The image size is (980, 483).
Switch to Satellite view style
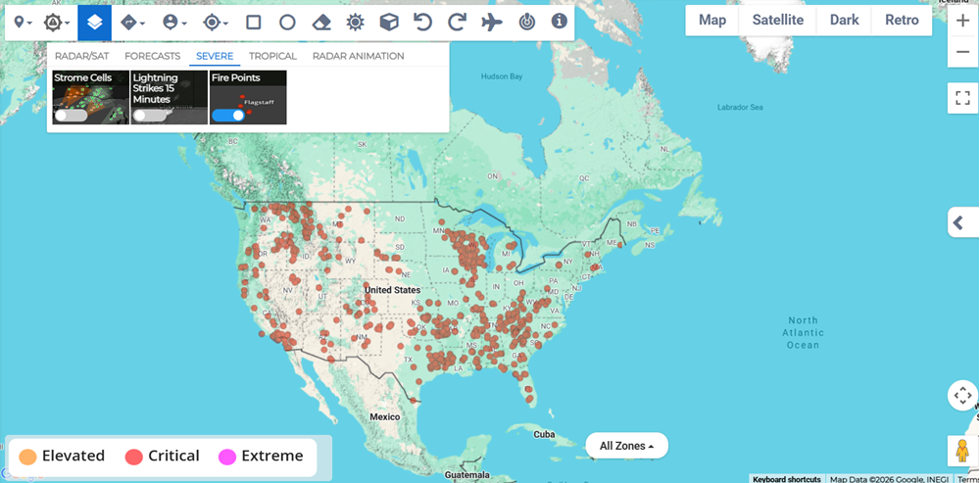tap(777, 20)
